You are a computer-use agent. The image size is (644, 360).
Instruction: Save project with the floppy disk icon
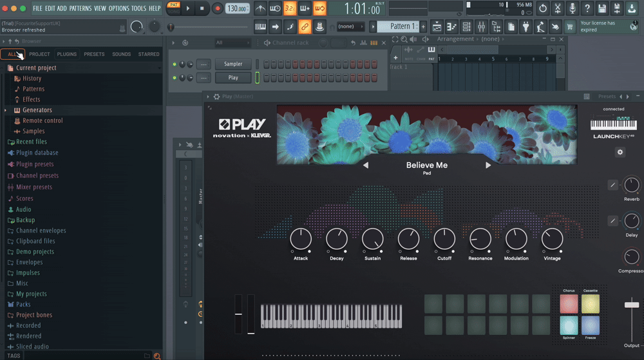601,8
